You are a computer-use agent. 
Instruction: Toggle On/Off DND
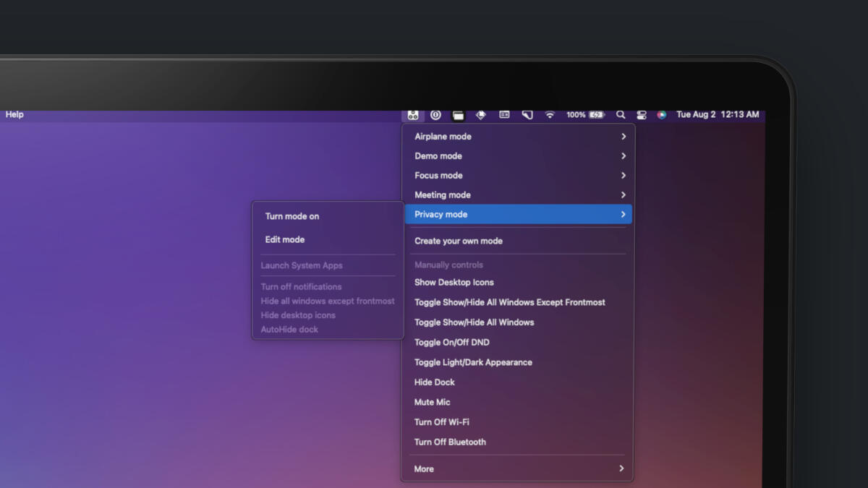[x=451, y=343]
